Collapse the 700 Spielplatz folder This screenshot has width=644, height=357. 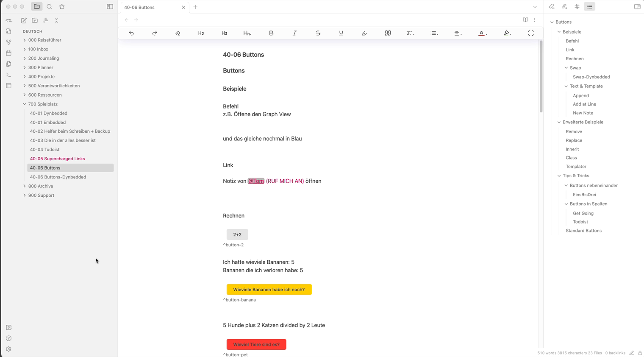pyautogui.click(x=25, y=104)
